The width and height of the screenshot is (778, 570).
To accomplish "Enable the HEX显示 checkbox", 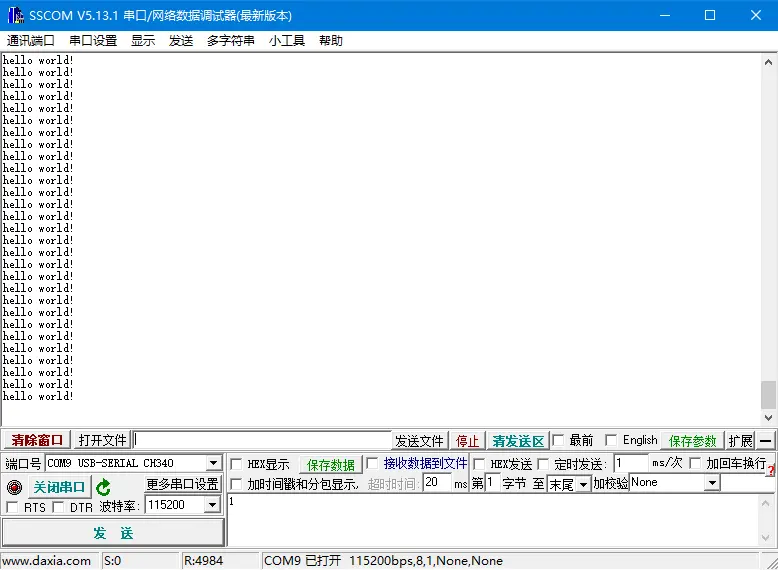I will [x=236, y=464].
